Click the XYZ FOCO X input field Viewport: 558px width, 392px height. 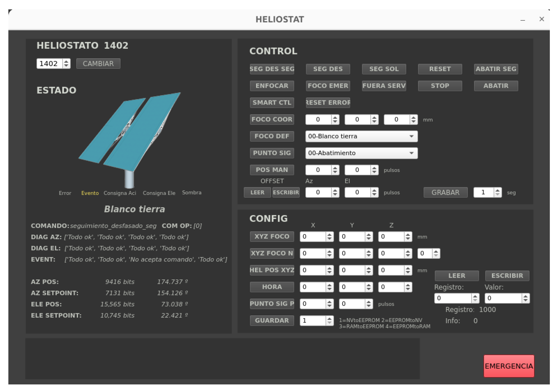click(313, 237)
